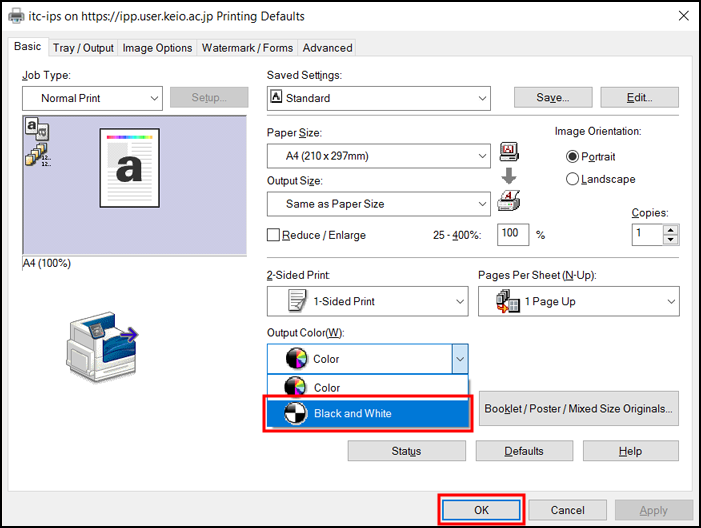The image size is (701, 528).
Task: Open the Saved Settings dropdown
Action: click(x=379, y=98)
